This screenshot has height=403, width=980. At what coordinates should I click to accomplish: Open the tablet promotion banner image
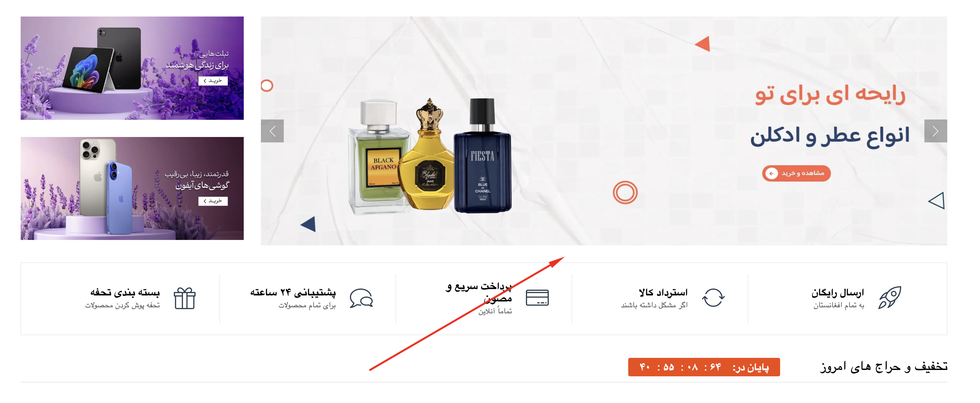[132, 68]
